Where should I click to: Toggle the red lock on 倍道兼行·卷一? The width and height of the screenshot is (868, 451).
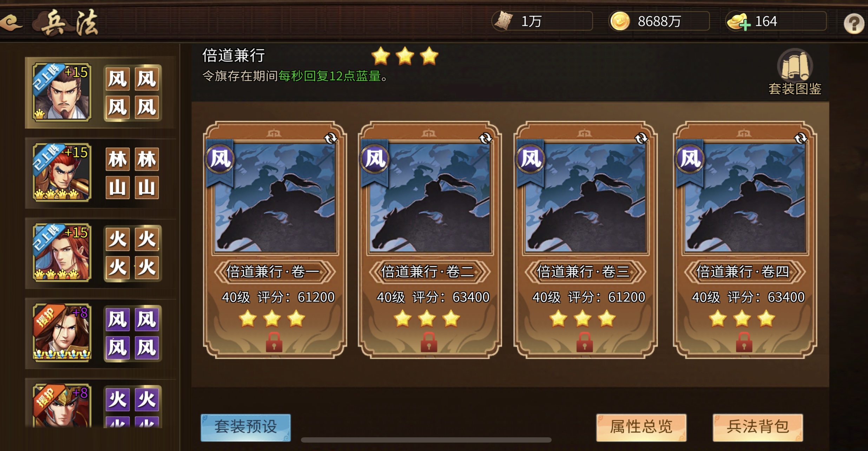274,342
